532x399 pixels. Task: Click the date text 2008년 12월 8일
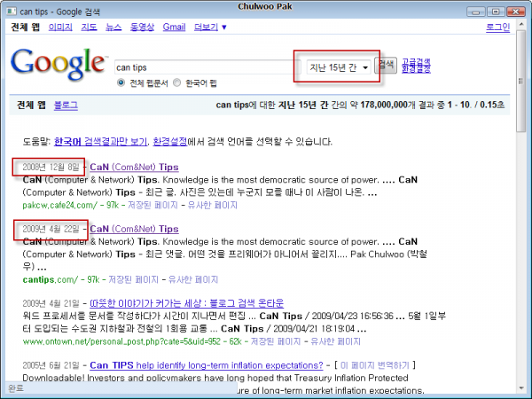(51, 167)
